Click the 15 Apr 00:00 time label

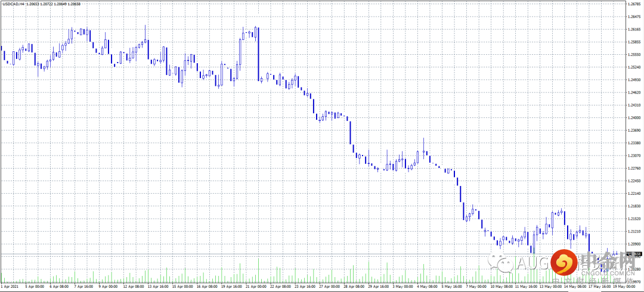(x=182, y=286)
